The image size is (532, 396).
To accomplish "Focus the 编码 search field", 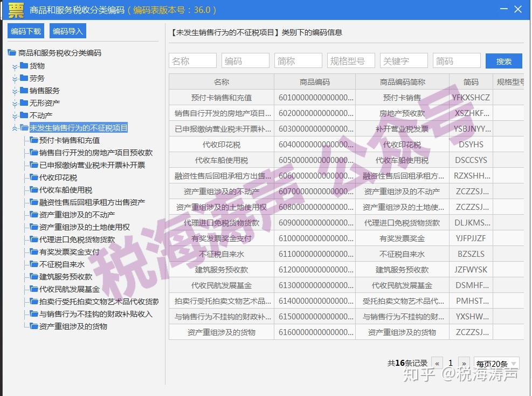I will (245, 61).
